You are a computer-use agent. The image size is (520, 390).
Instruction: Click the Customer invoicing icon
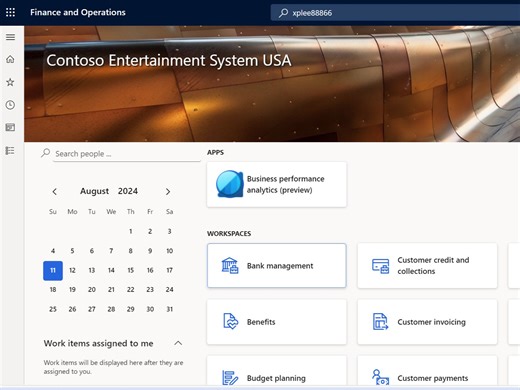point(380,322)
